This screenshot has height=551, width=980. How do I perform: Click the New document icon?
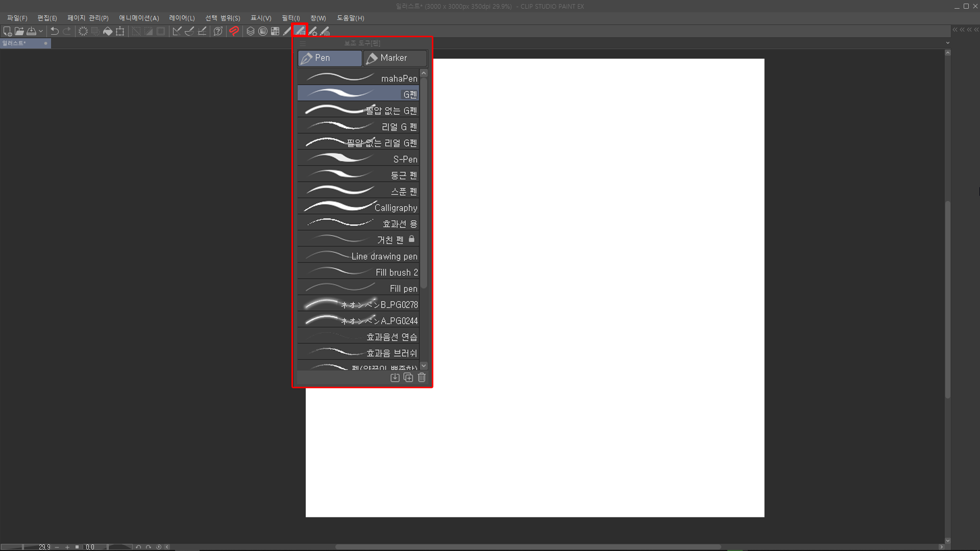point(7,31)
